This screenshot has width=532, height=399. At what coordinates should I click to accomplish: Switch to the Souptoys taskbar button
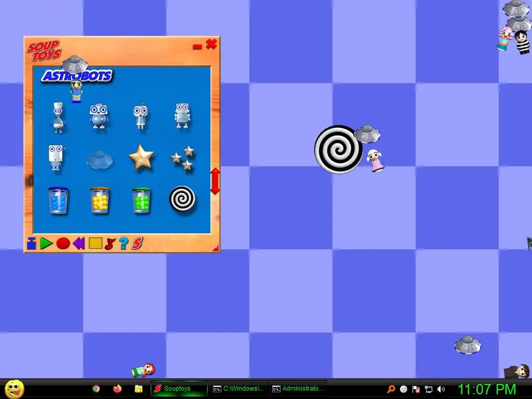[x=179, y=389]
